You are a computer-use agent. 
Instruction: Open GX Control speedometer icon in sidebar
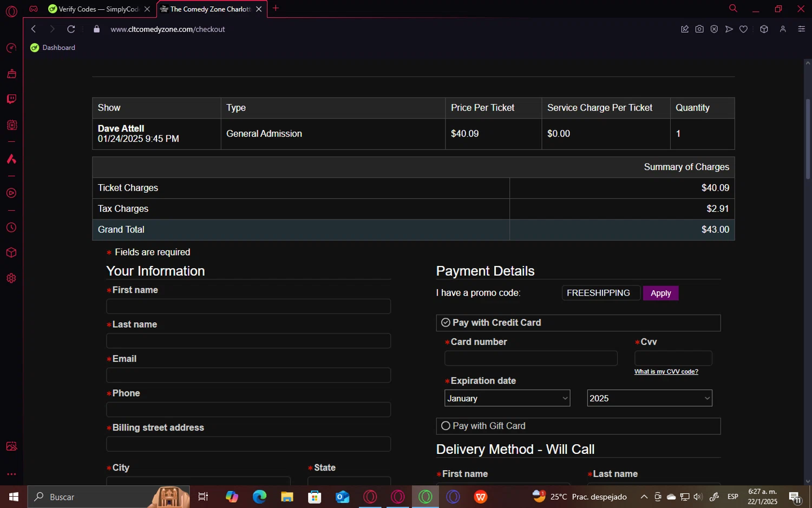click(11, 48)
